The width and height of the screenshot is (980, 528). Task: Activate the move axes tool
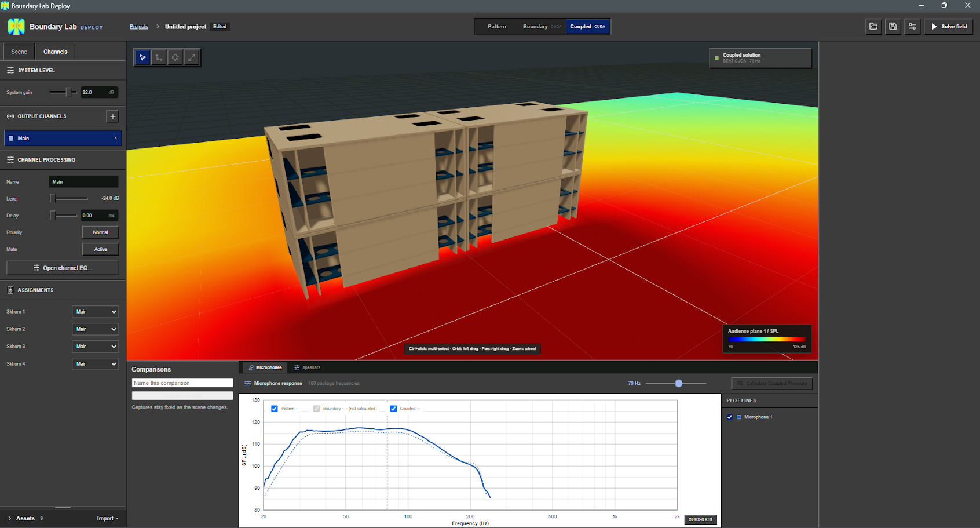(x=159, y=57)
